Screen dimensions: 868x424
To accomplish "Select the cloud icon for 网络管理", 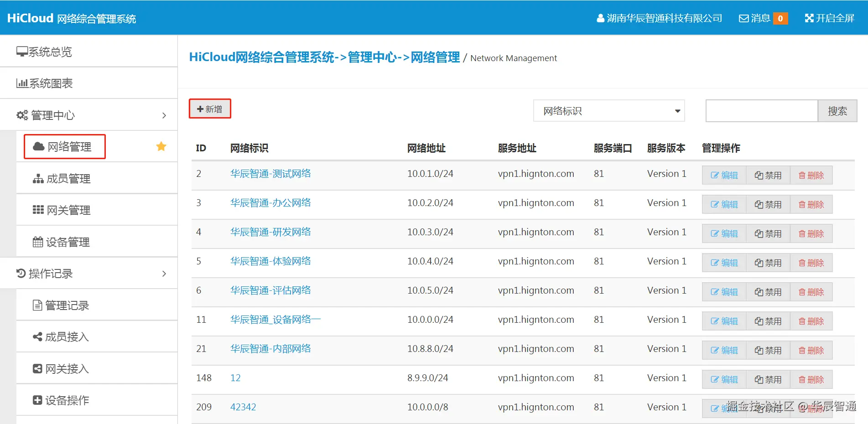I will pos(38,146).
